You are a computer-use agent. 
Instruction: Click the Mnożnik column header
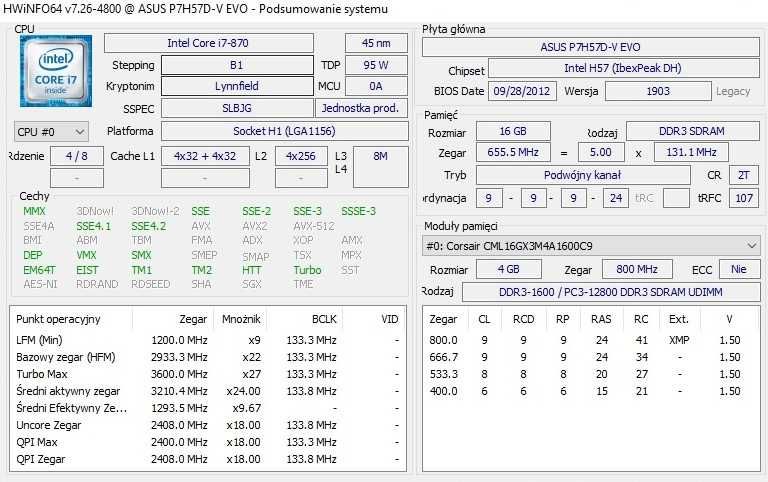click(241, 319)
